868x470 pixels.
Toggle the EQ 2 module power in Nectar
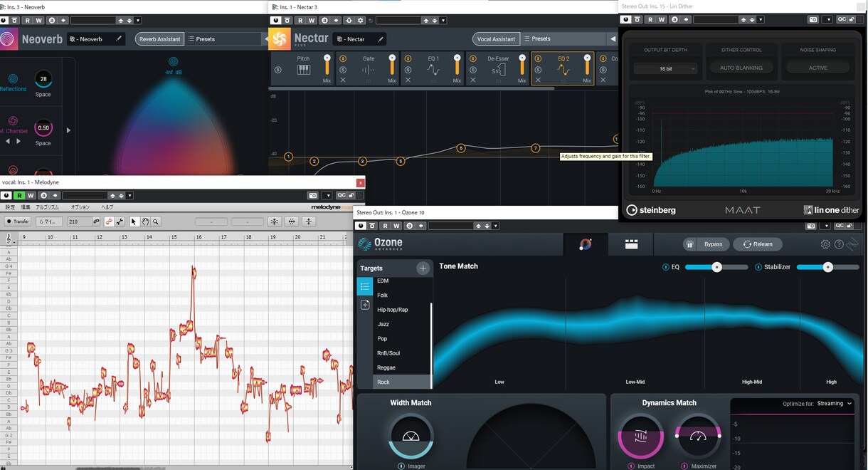pyautogui.click(x=539, y=58)
